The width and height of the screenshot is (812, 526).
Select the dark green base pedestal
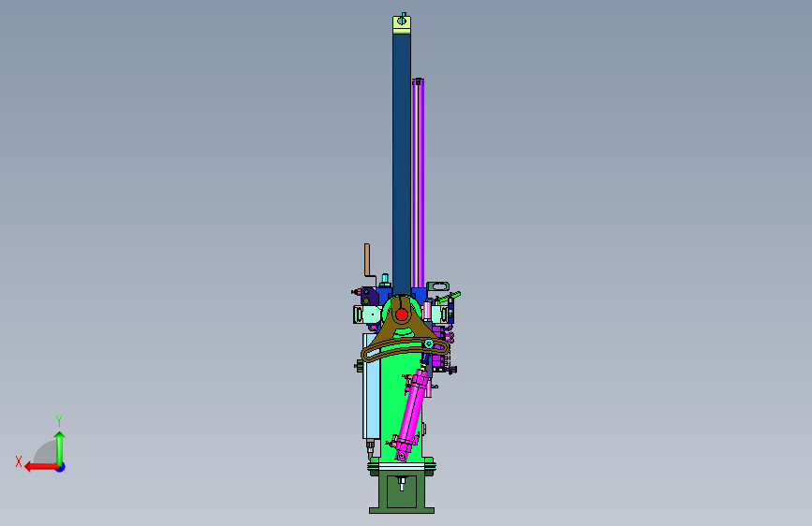[402, 493]
